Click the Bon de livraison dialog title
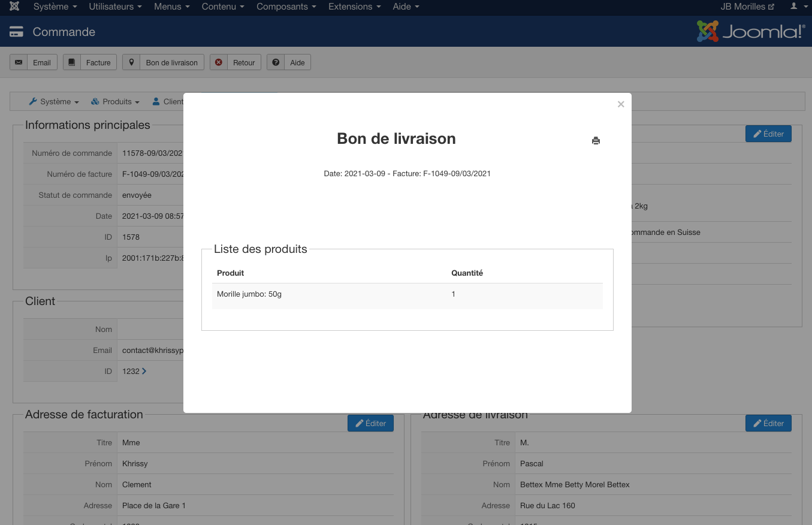 click(x=397, y=138)
